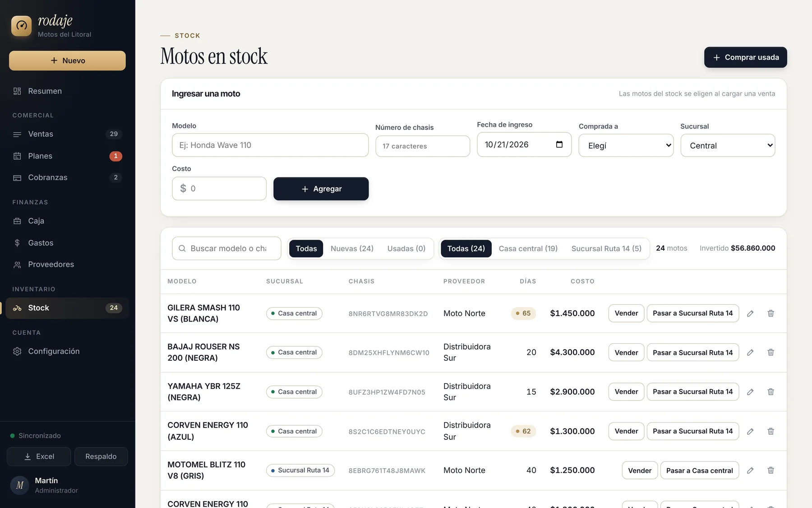Show only Casa central (19) motos

point(528,248)
